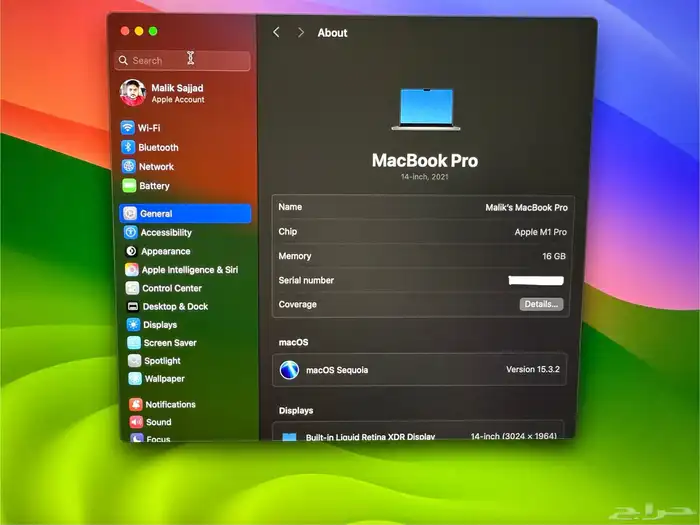
Task: Select Sound label in sidebar
Action: coord(158,422)
